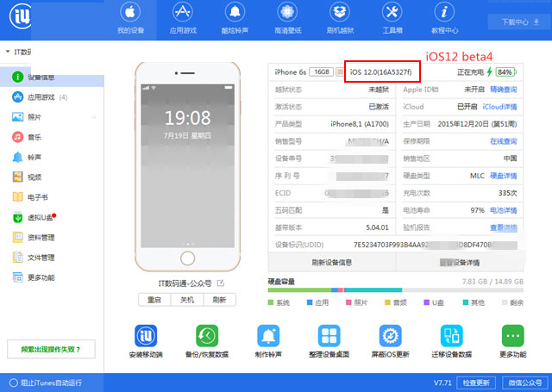Click the iPhone lock screen preview
This screenshot has height=392, width=552.
pos(188,166)
